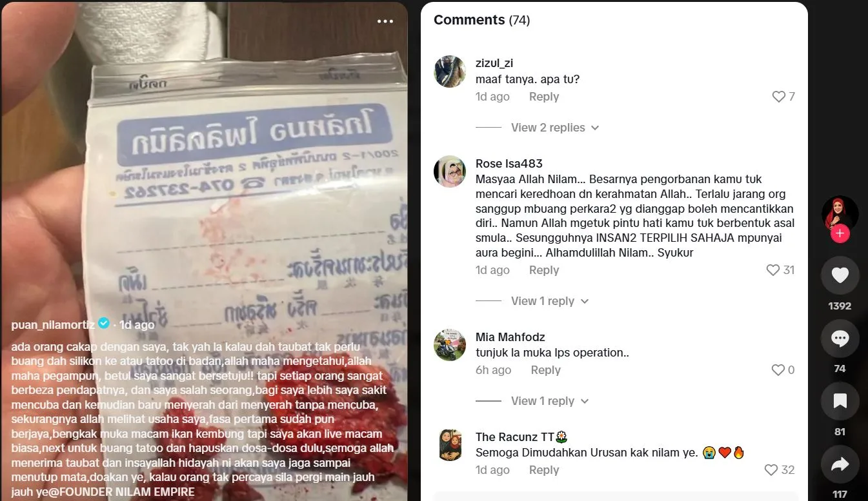Image resolution: width=868 pixels, height=501 pixels.
Task: Expand 2 replies under zizul_zi's comment
Action: 555,128
